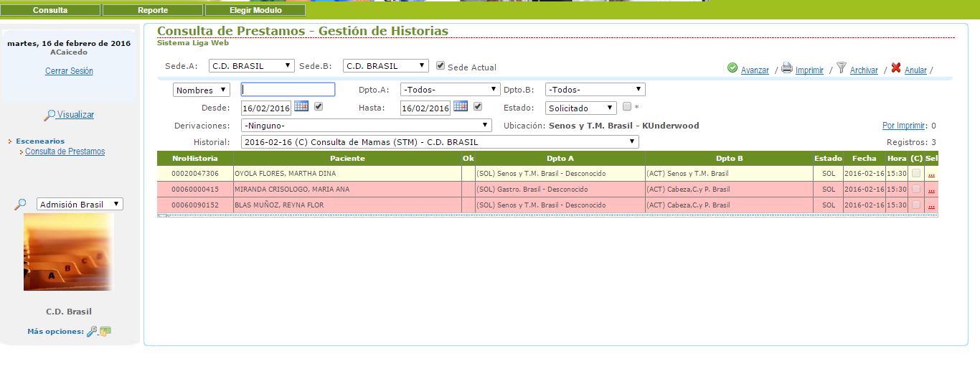Screen dimensions: 980x392
Task: Expand the Estado Solicitado dropdown
Action: [580, 108]
